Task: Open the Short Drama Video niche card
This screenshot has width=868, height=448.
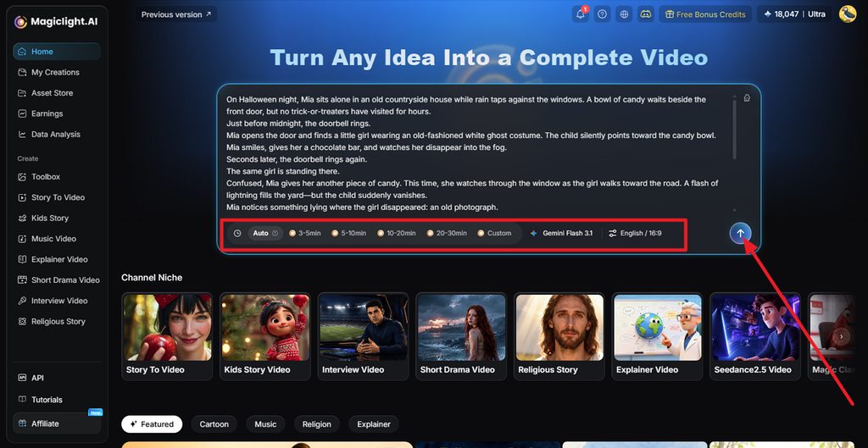Action: (461, 336)
